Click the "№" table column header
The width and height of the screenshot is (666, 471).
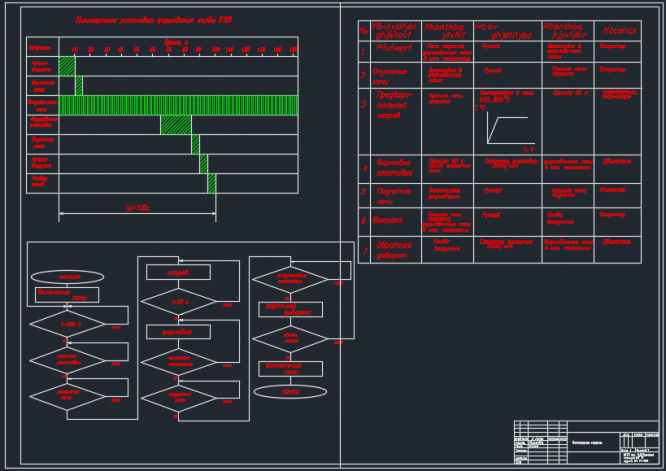(364, 31)
